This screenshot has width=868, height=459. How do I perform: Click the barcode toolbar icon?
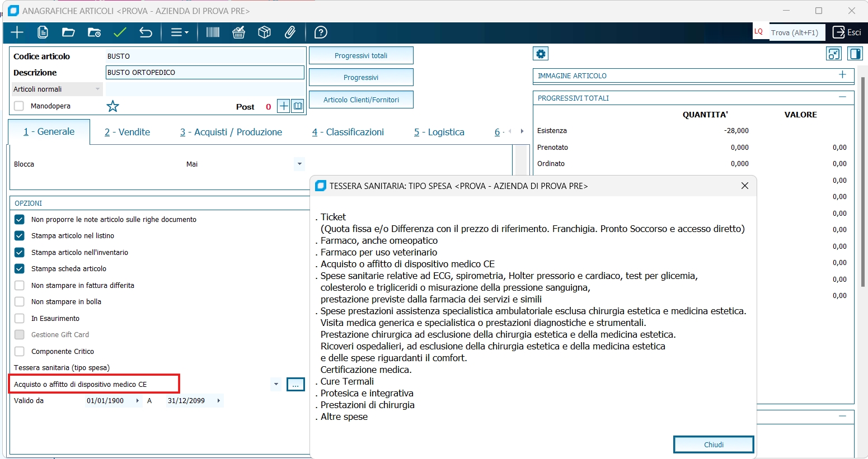pos(213,32)
